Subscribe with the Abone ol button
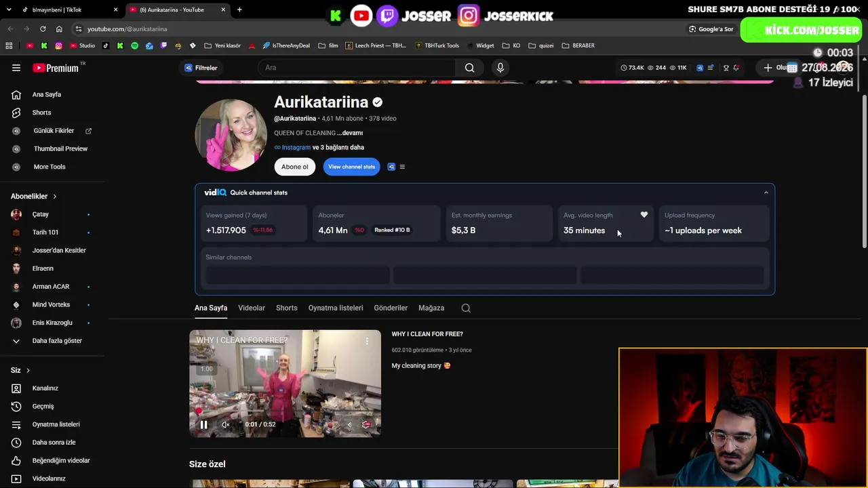 pyautogui.click(x=295, y=167)
